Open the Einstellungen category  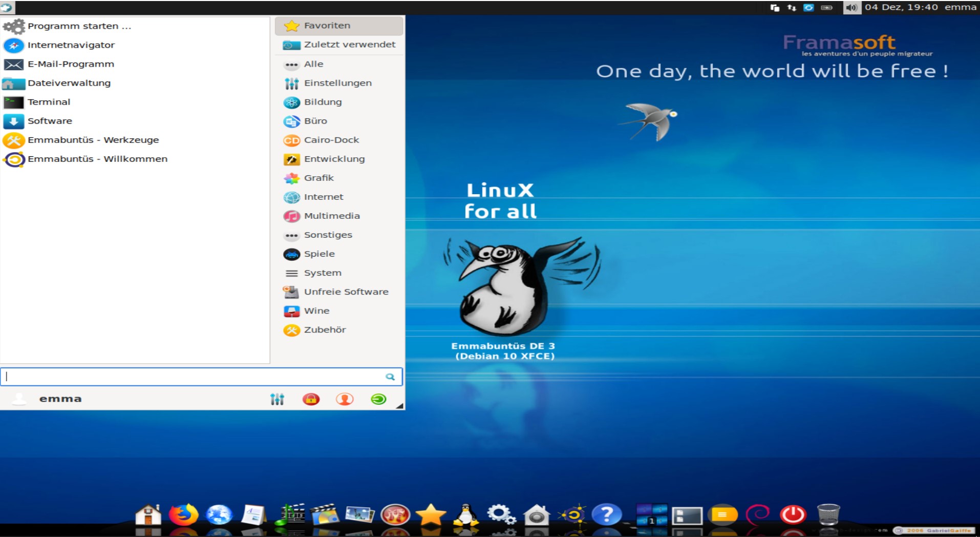(339, 83)
